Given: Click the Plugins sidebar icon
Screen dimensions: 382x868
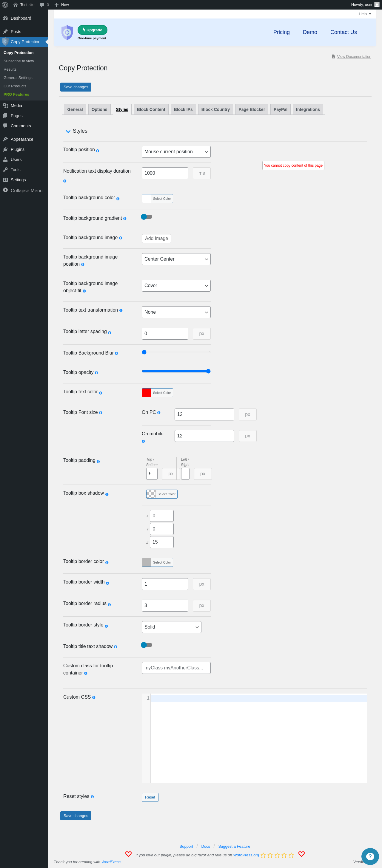Looking at the screenshot, I should 5,149.
